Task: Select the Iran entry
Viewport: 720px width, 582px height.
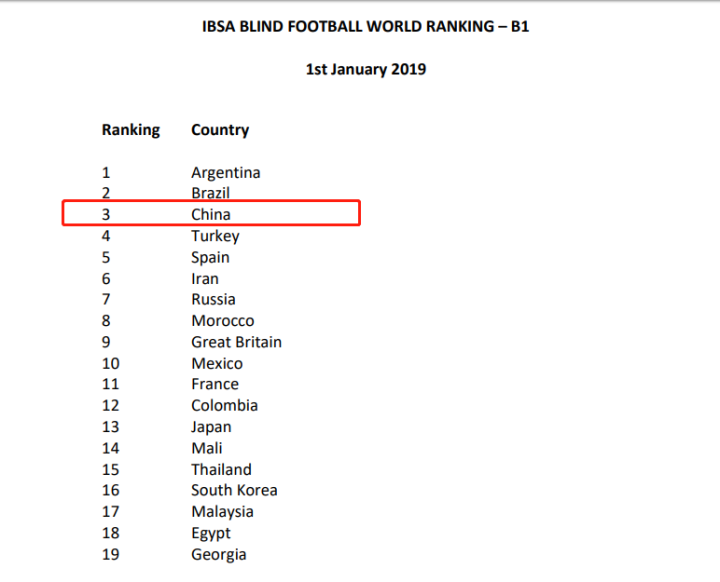Action: tap(204, 278)
